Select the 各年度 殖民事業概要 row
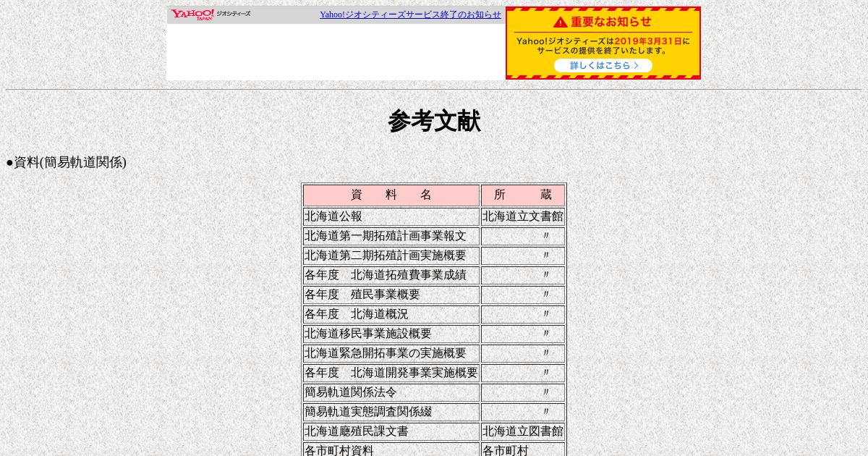This screenshot has width=868, height=456. (x=434, y=295)
